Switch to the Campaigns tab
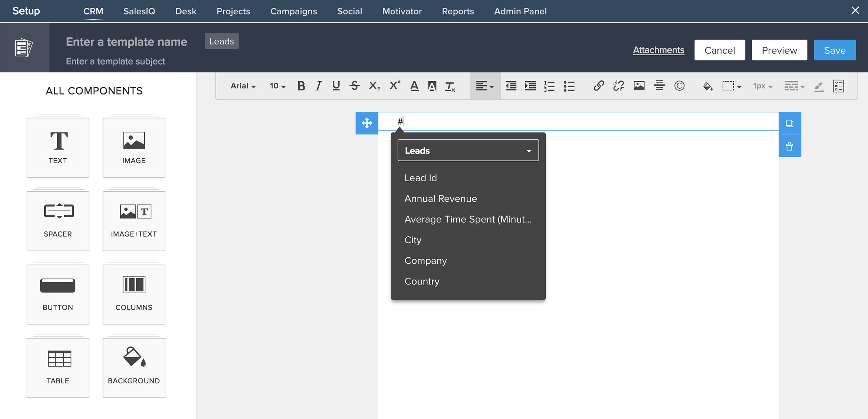This screenshot has width=868, height=419. [x=293, y=11]
